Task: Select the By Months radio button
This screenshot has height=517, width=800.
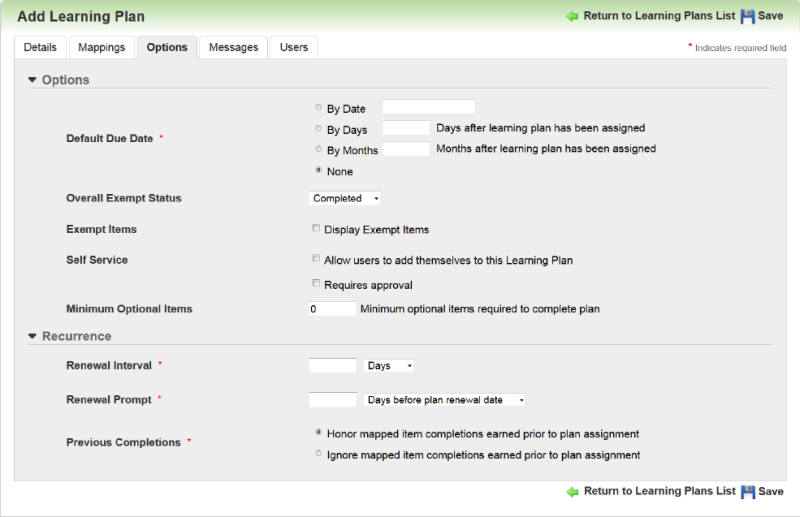Action: (318, 149)
